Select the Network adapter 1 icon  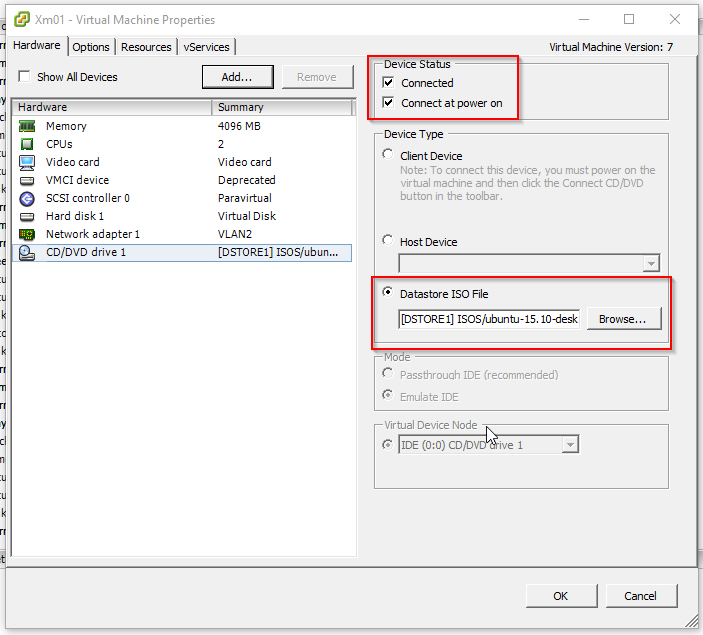click(x=27, y=234)
